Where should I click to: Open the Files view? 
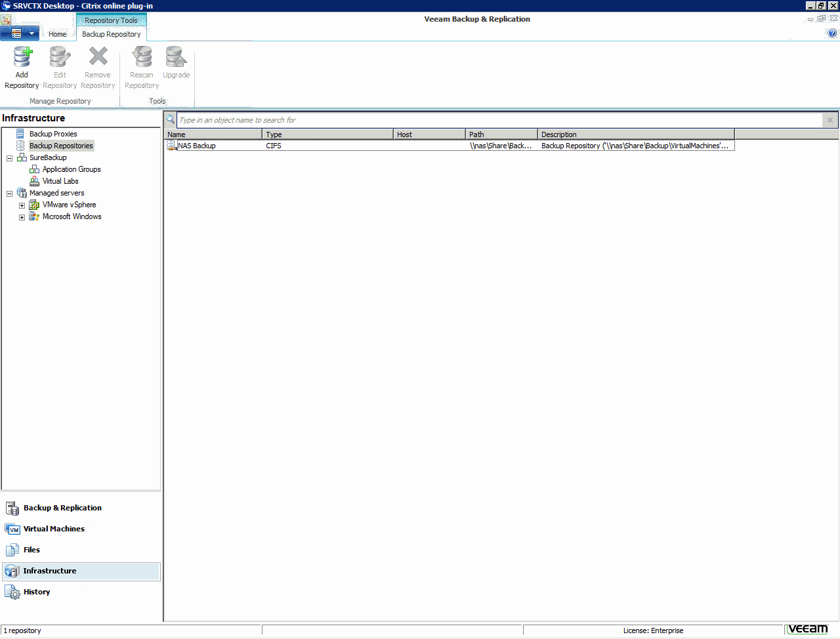click(x=31, y=550)
